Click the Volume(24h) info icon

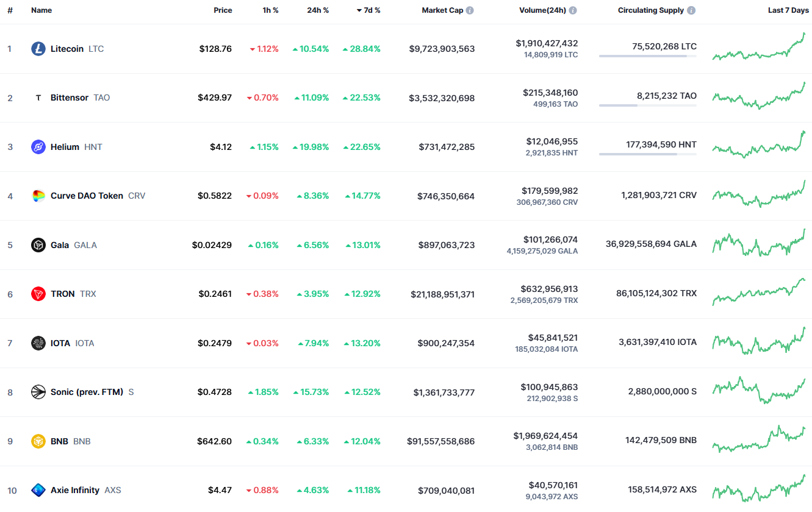tap(573, 10)
